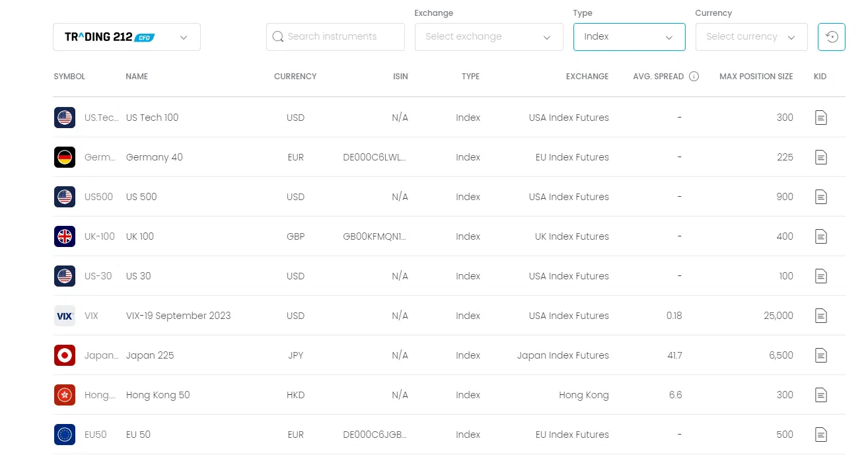868x457 pixels.
Task: Click the 6,500 max position value
Action: [x=781, y=355]
